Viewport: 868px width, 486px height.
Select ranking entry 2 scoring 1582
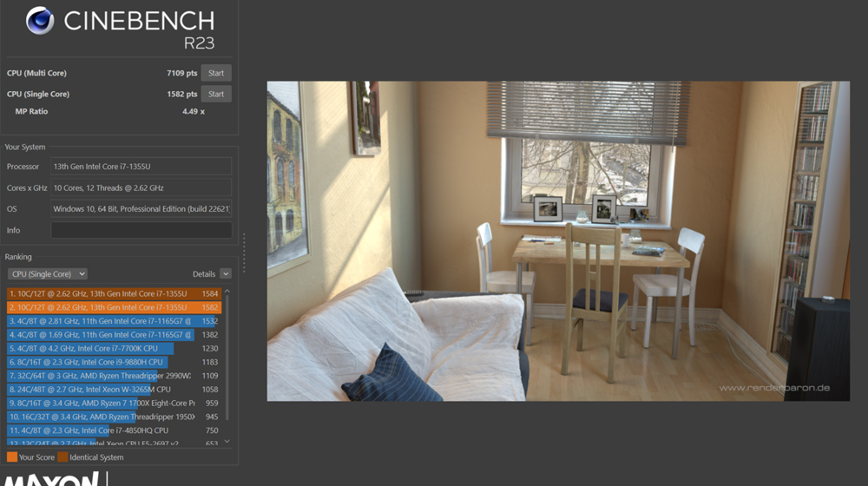tap(114, 307)
